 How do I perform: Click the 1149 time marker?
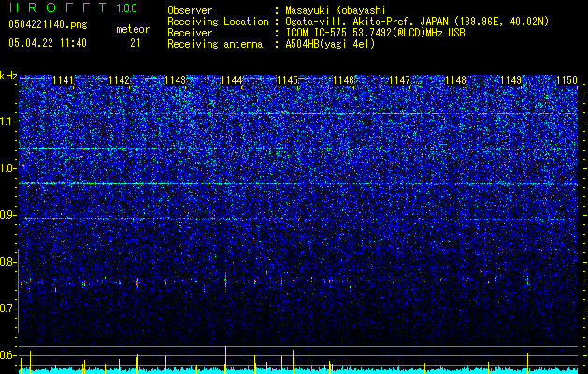511,80
